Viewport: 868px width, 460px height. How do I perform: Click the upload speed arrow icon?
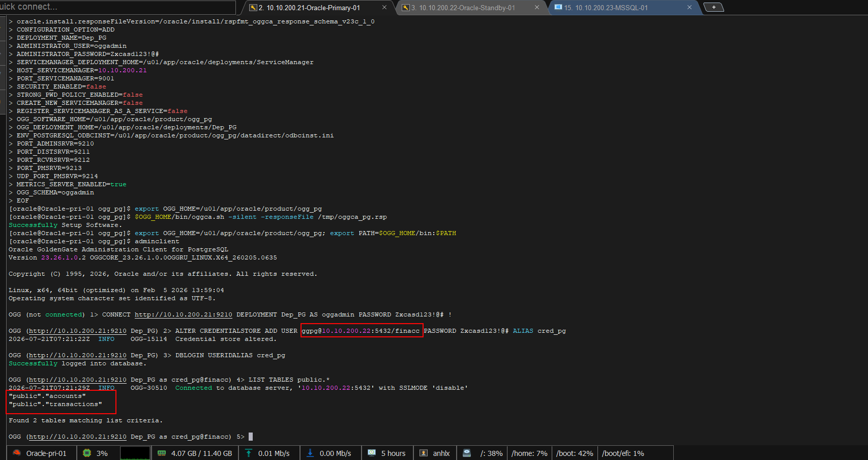click(x=249, y=453)
